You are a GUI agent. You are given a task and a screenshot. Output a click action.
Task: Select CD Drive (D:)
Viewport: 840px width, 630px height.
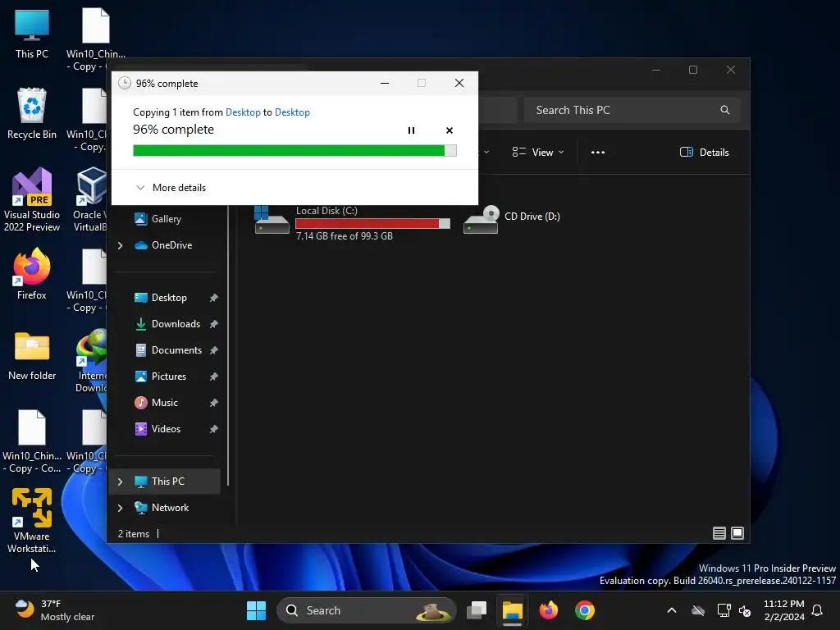[x=512, y=218]
